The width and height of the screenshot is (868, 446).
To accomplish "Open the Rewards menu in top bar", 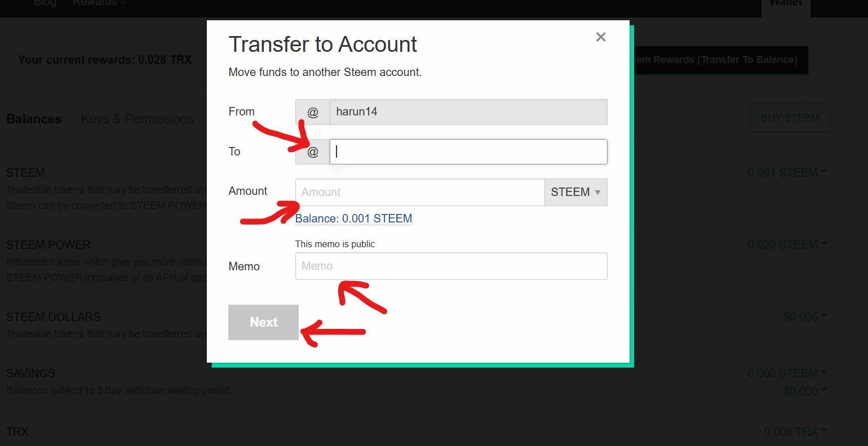I will click(x=99, y=3).
